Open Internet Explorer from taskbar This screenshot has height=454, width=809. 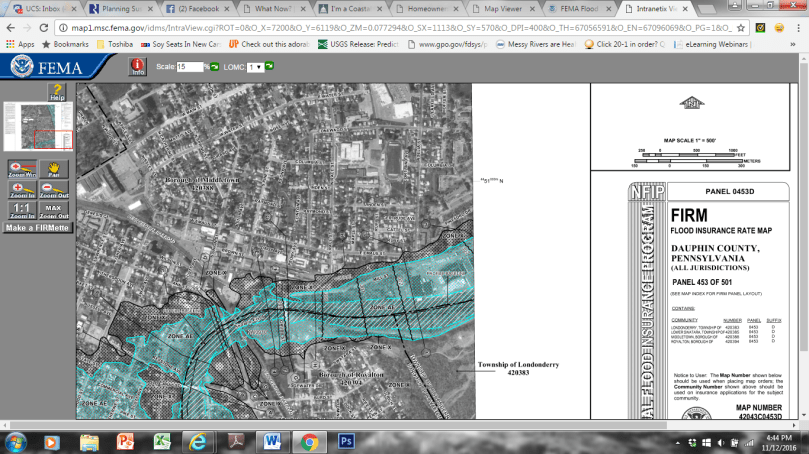(198, 442)
